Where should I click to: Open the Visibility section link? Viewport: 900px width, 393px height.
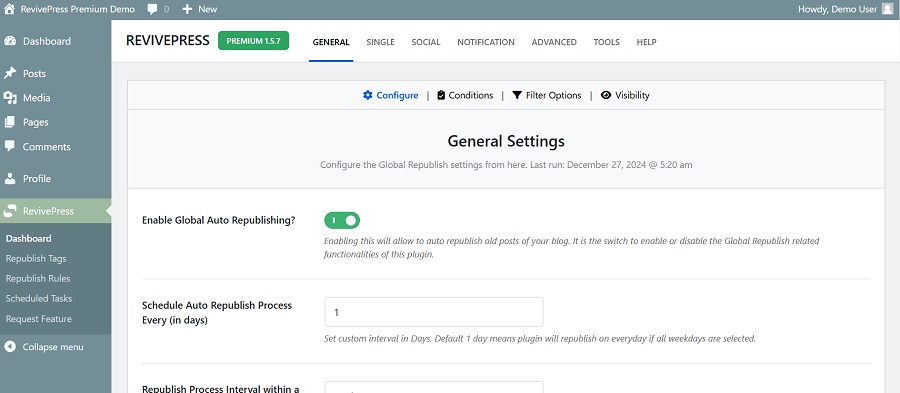coord(625,95)
